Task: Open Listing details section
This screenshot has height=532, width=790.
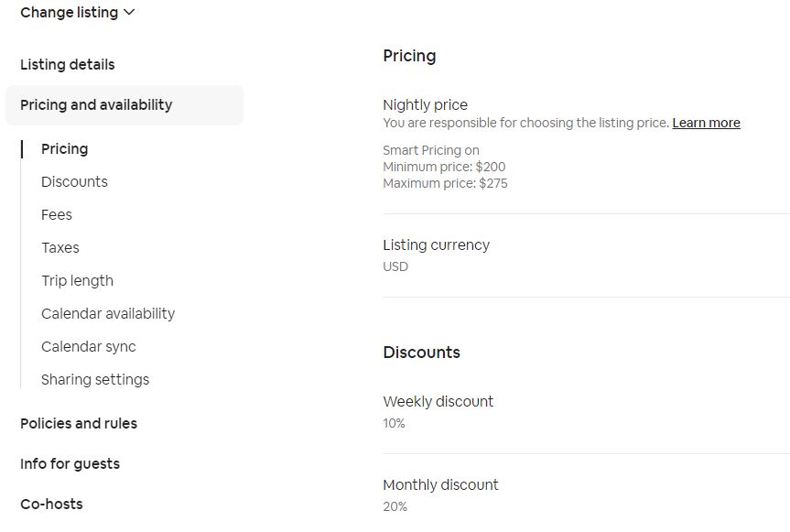Action: click(68, 65)
